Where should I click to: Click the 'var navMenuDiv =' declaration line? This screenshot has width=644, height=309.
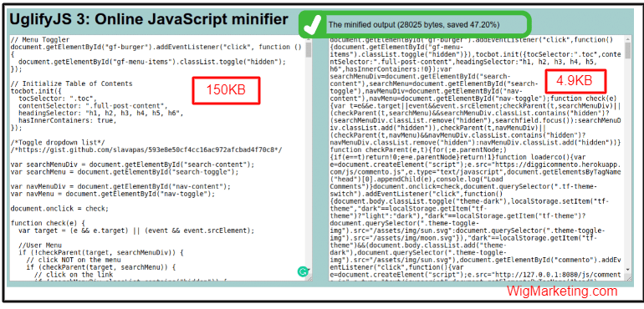tap(120, 187)
